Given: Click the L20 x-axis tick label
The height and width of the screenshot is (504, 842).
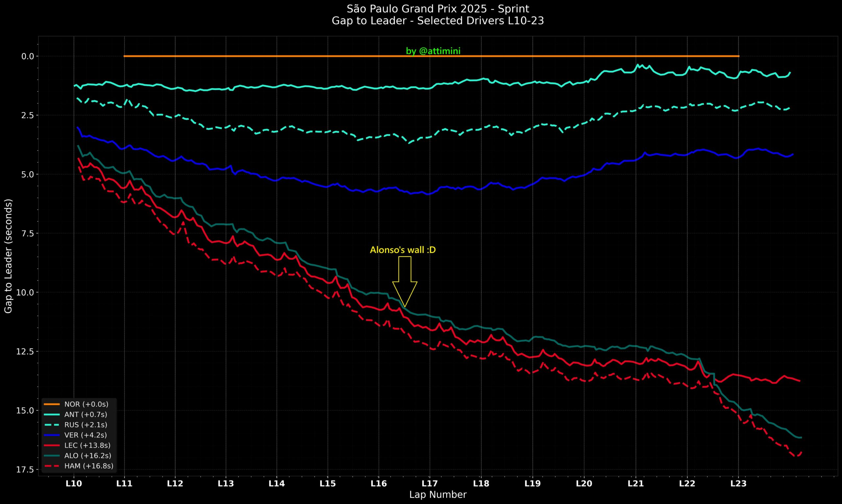Looking at the screenshot, I should coord(584,484).
